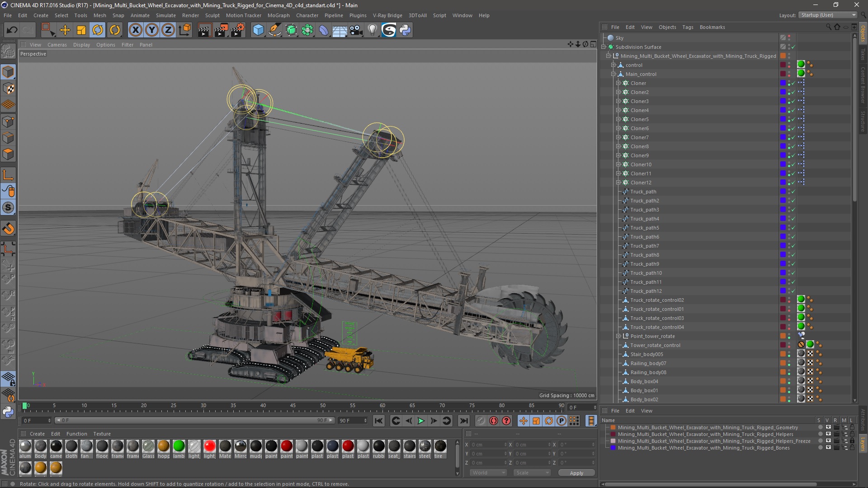Open the Objects side tab
Image resolution: width=868 pixels, height=488 pixels.
(x=863, y=34)
